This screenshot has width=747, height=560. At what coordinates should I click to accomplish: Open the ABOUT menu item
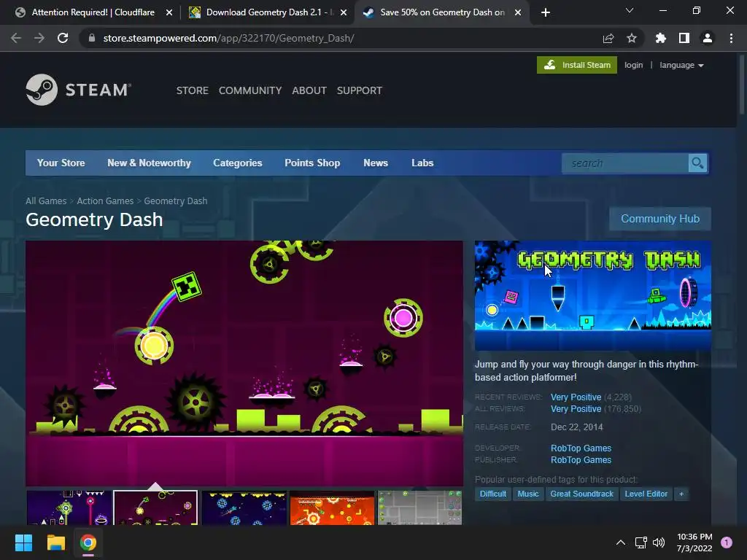click(x=309, y=90)
